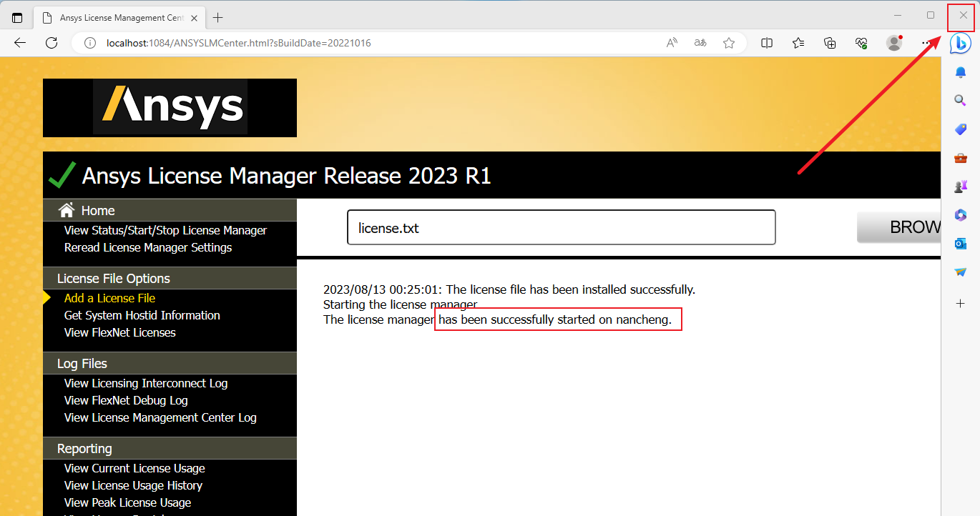Open the Outlook sidebar icon
The image size is (980, 516).
961,244
